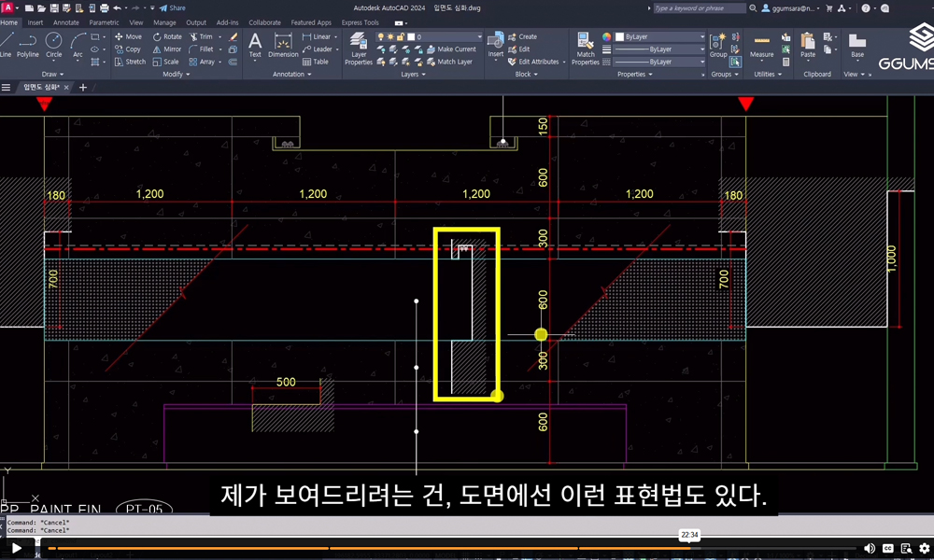Toggle layer freeze sun icon

point(390,37)
